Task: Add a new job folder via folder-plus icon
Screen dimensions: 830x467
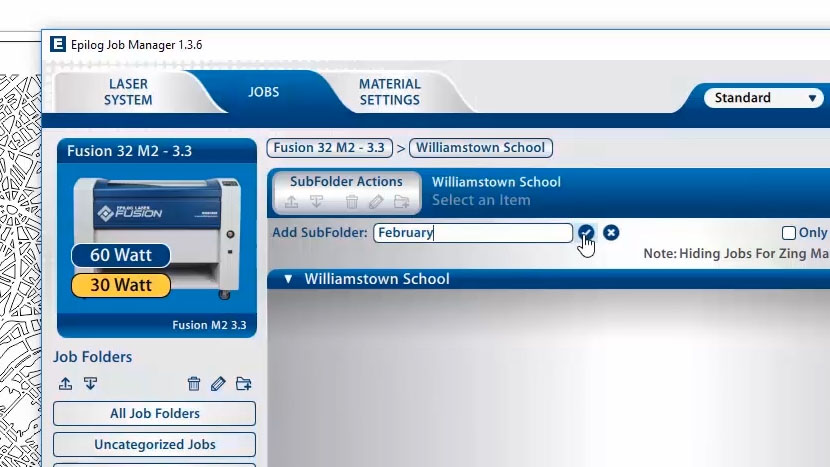Action: [x=243, y=384]
